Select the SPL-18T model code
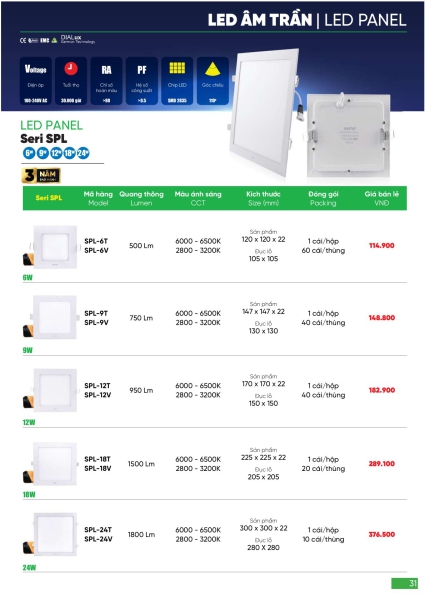This screenshot has height=600, width=425. point(97,459)
